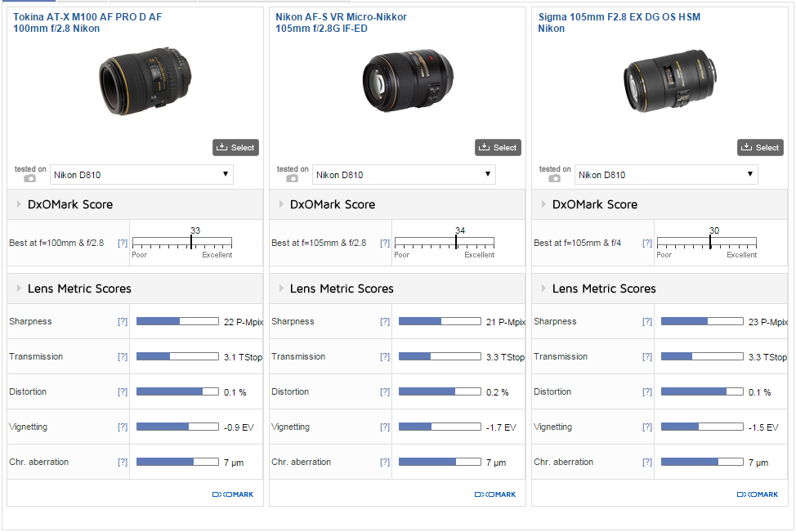This screenshot has width=796, height=532.
Task: Click the text 'Best at f=100mm & f/2.8'
Action: pos(56,244)
